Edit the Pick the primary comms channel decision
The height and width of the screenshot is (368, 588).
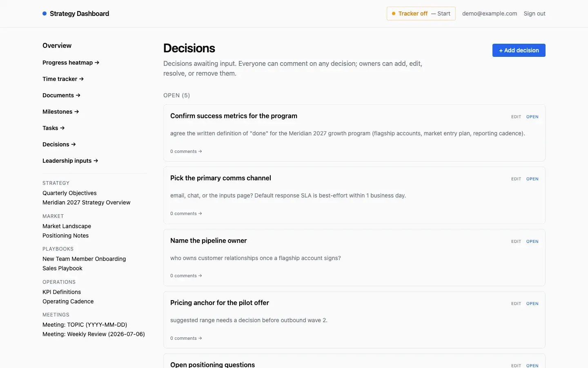[x=516, y=179]
